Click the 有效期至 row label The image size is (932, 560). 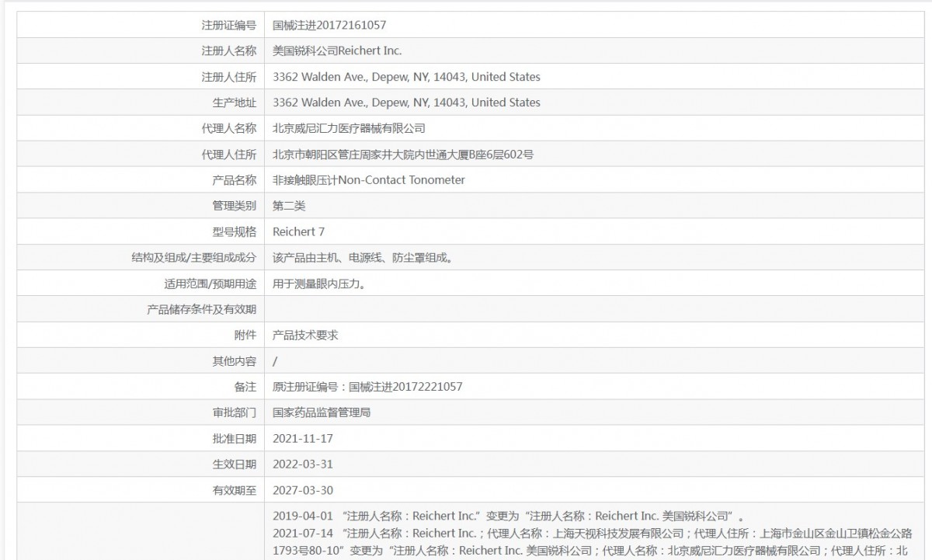pyautogui.click(x=234, y=490)
